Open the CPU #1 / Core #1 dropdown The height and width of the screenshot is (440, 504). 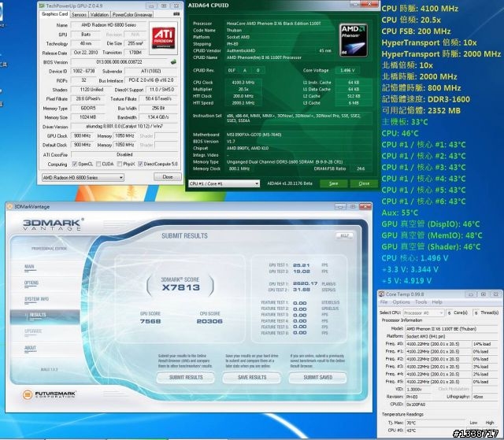224,183
